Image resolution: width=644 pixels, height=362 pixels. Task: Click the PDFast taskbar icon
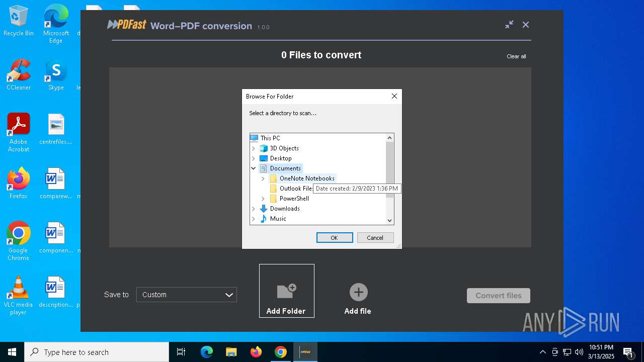[x=305, y=352]
